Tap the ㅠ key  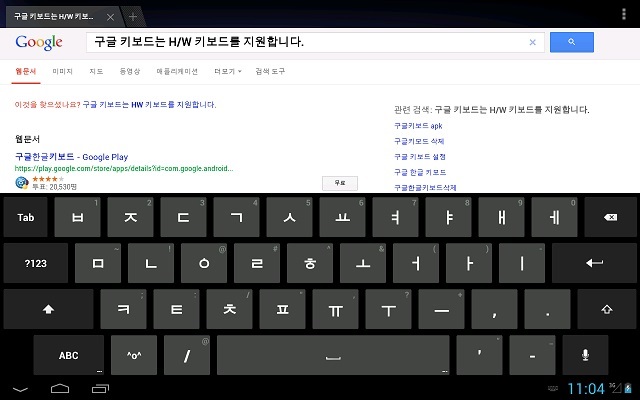click(336, 309)
